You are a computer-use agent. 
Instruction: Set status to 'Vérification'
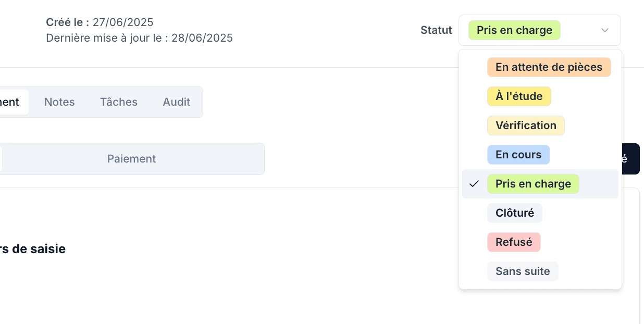point(526,126)
